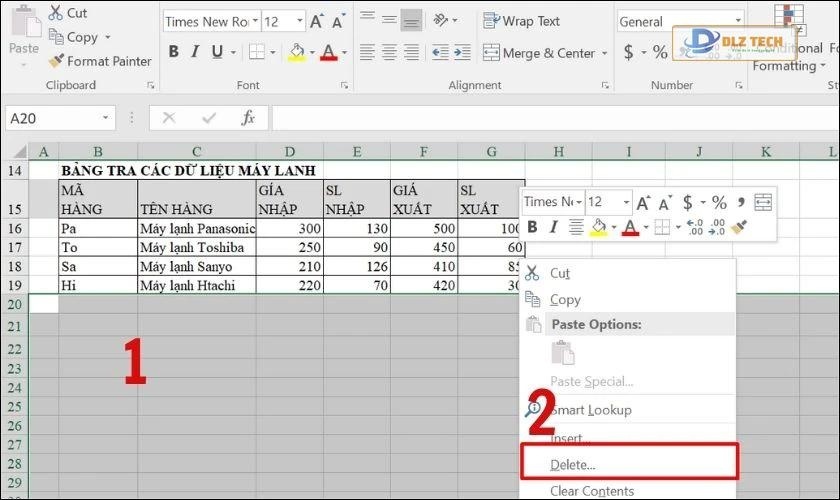Image resolution: width=840 pixels, height=500 pixels.
Task: Click the Align Right icon in the ribbon
Action: [x=411, y=53]
